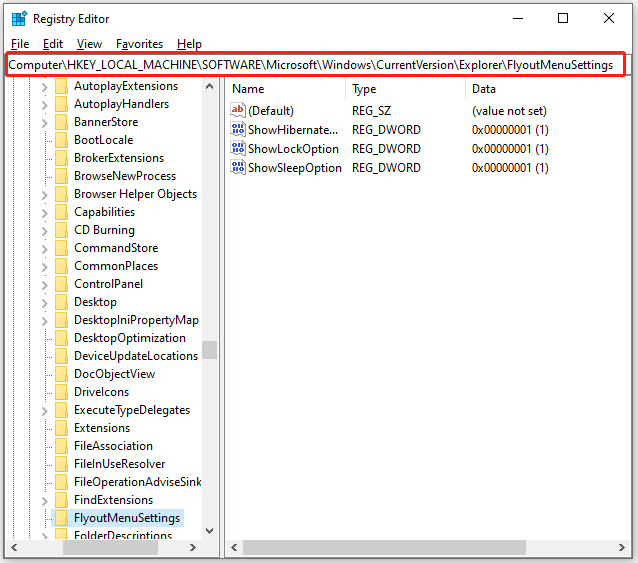Viewport: 638px width, 563px height.
Task: Select the FindExtensions key label
Action: point(113,500)
